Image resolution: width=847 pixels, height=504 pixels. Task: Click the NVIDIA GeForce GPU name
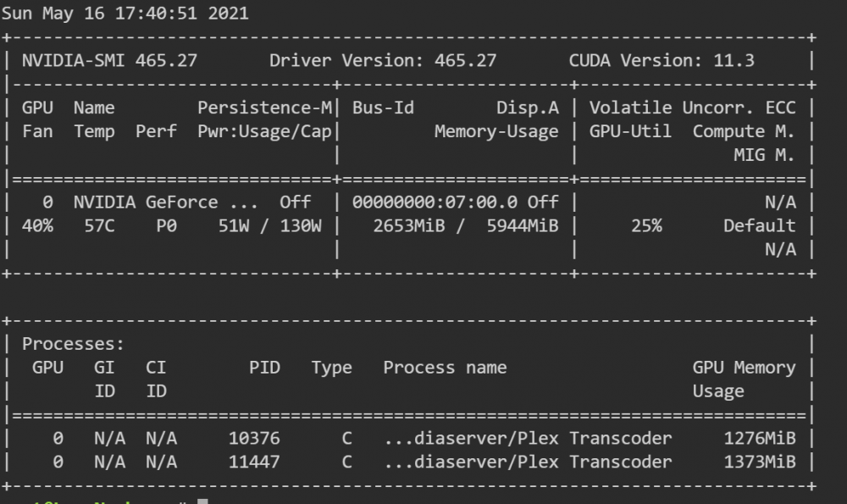[166, 202]
